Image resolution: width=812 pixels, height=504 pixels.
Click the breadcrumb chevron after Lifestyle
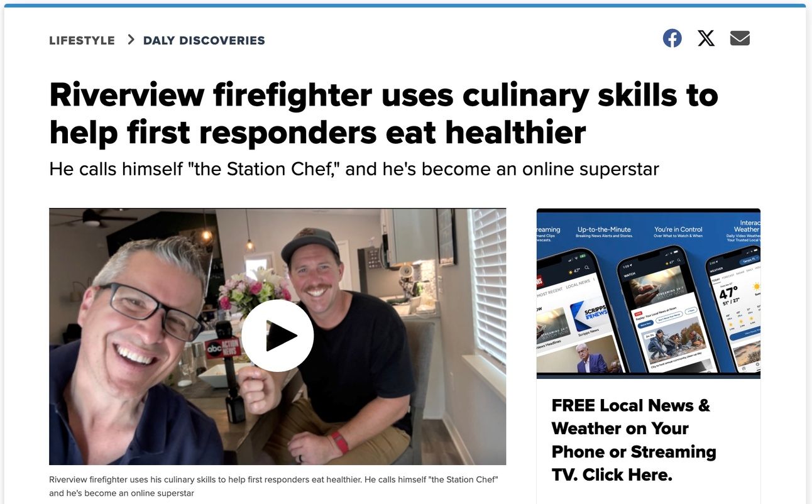[x=131, y=40]
